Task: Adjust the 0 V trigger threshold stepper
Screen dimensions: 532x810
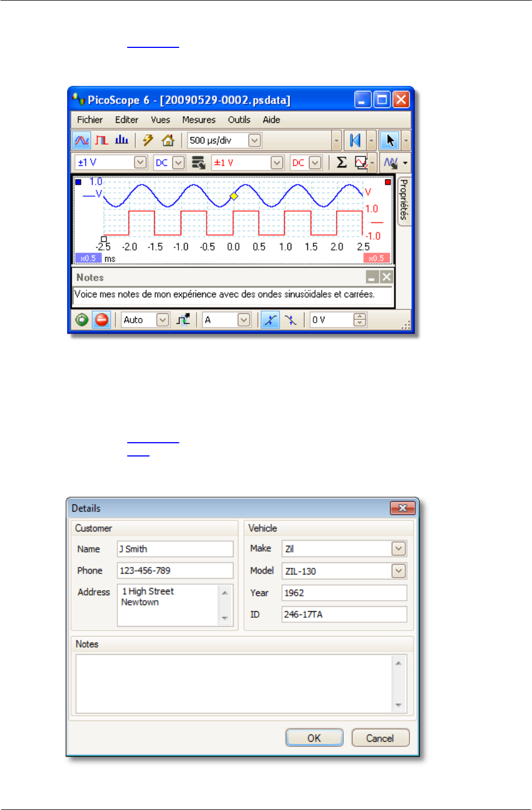Action: pos(360,320)
